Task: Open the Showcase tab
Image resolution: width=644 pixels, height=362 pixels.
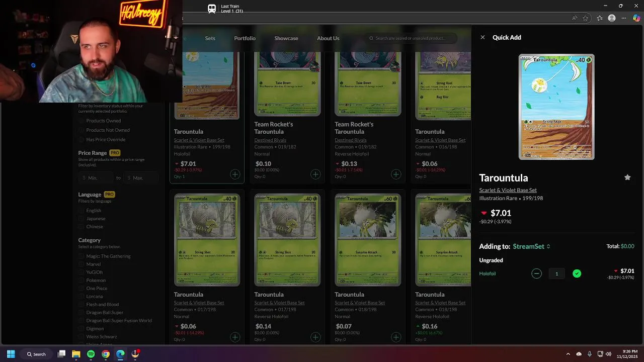Action: click(286, 38)
